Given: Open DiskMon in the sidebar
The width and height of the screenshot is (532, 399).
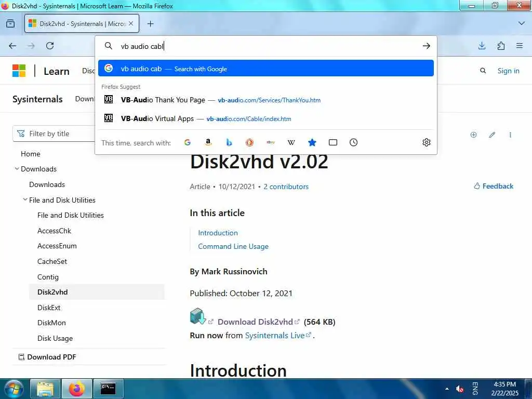Looking at the screenshot, I should pyautogui.click(x=51, y=323).
